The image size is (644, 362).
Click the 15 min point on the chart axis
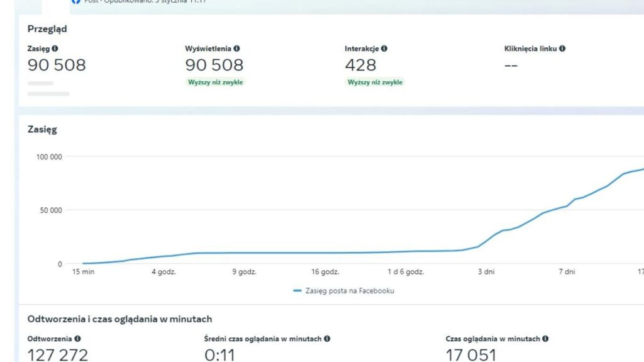click(x=84, y=272)
